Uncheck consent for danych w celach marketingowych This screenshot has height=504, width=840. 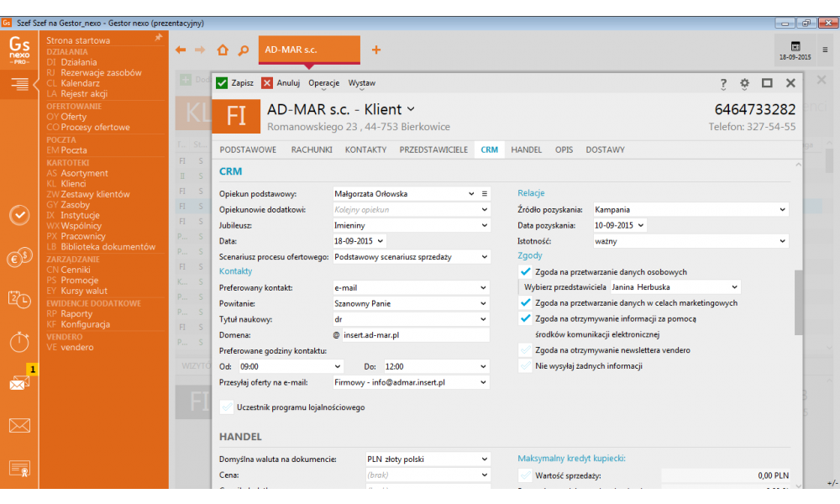(x=525, y=302)
